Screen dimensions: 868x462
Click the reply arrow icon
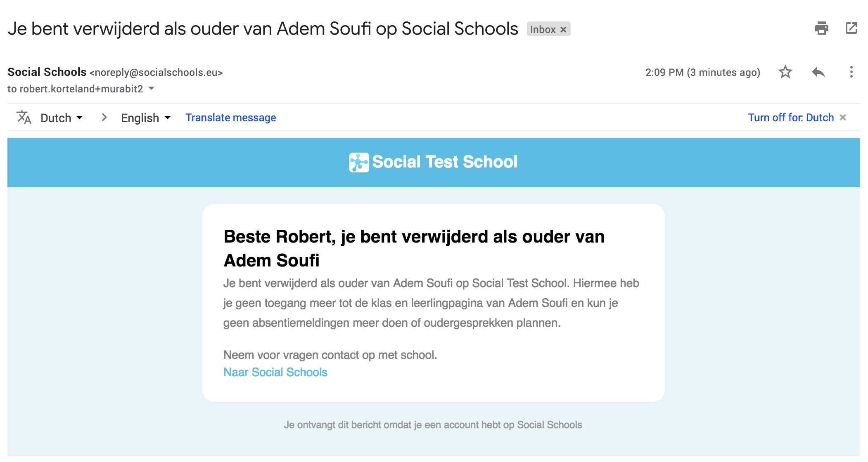click(818, 72)
